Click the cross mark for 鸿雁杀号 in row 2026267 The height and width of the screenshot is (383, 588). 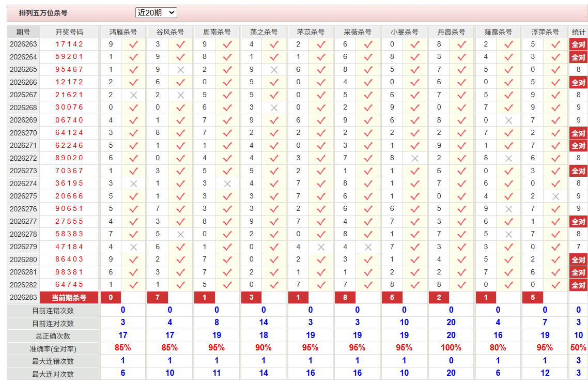point(133,95)
